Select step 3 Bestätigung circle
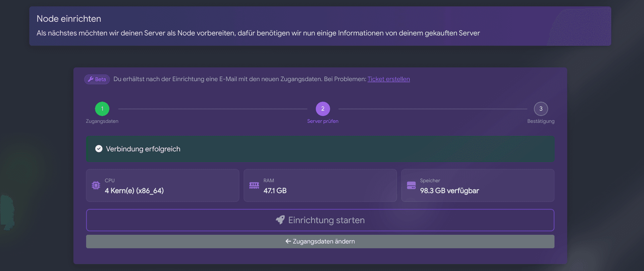The width and height of the screenshot is (644, 271). (x=541, y=109)
